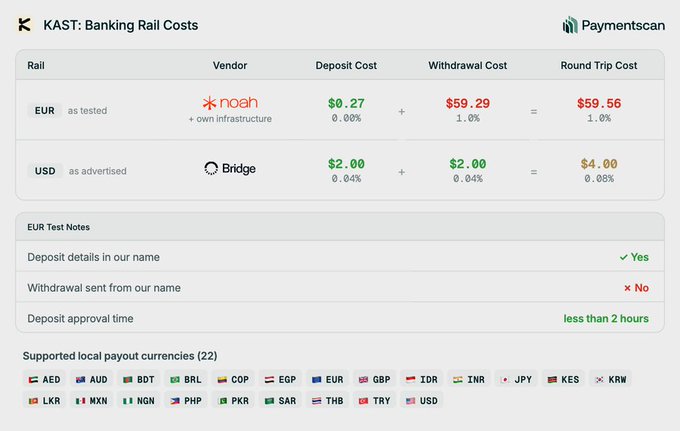680x431 pixels.
Task: Select the SAR currency chip
Action: pyautogui.click(x=280, y=401)
